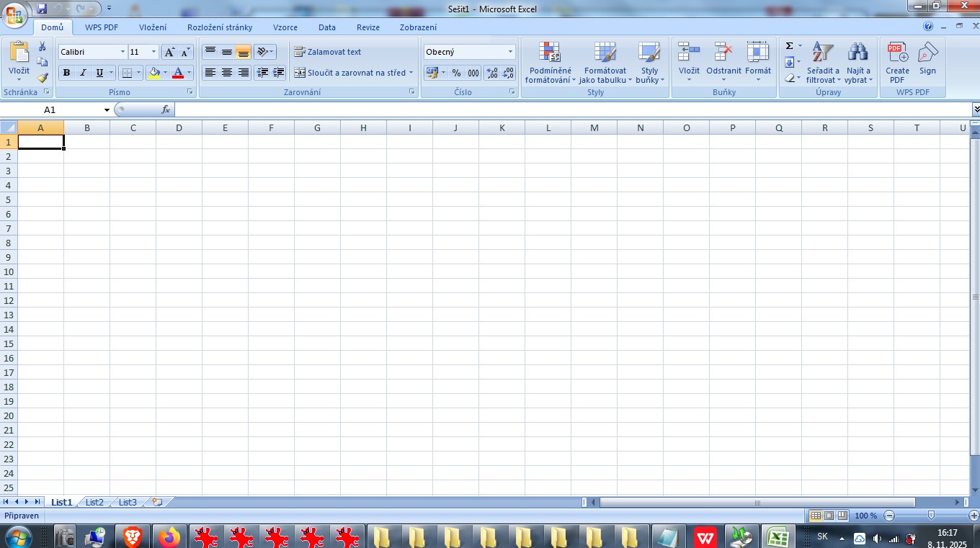Screen dimensions: 980x548
Task: Center-align text horizontally icon
Action: (x=227, y=73)
